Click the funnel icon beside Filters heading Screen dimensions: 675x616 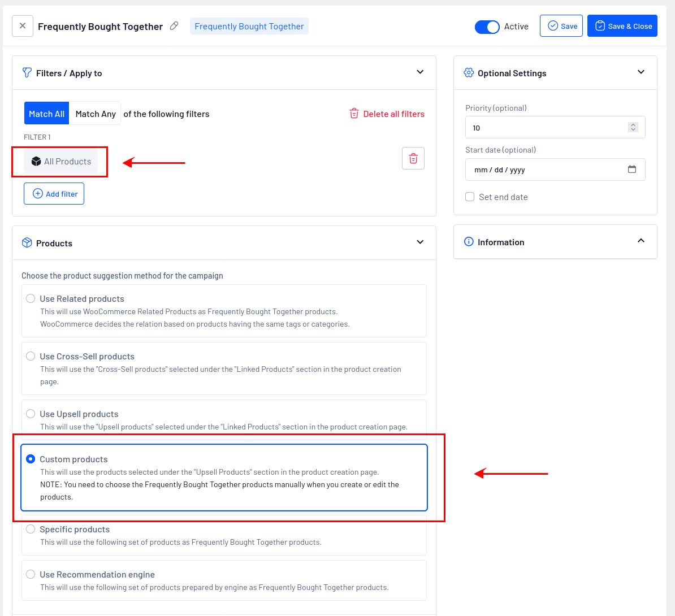(x=27, y=73)
